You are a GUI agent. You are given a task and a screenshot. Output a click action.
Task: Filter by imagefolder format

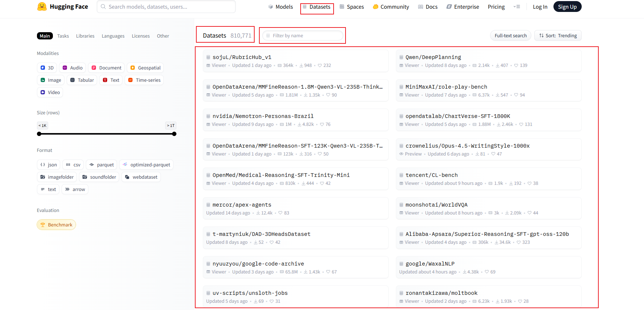(x=57, y=177)
